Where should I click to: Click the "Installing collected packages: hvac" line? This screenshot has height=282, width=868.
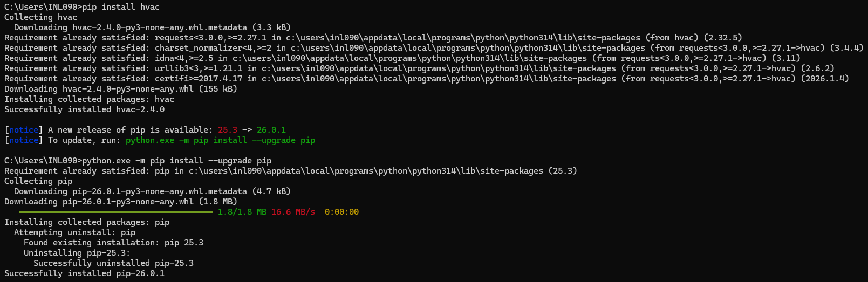click(89, 99)
